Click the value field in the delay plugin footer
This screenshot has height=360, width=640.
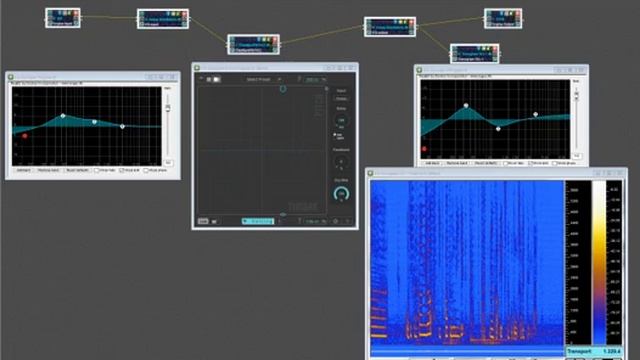click(316, 221)
